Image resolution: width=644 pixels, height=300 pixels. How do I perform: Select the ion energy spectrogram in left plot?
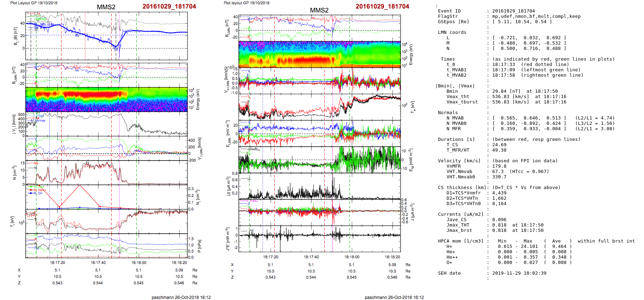click(x=106, y=100)
